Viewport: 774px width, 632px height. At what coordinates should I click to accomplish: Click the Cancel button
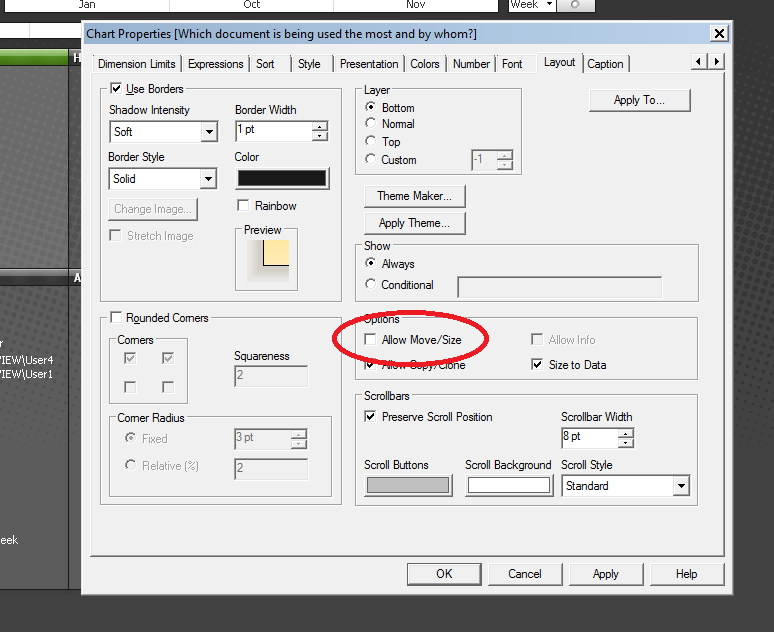coord(525,574)
